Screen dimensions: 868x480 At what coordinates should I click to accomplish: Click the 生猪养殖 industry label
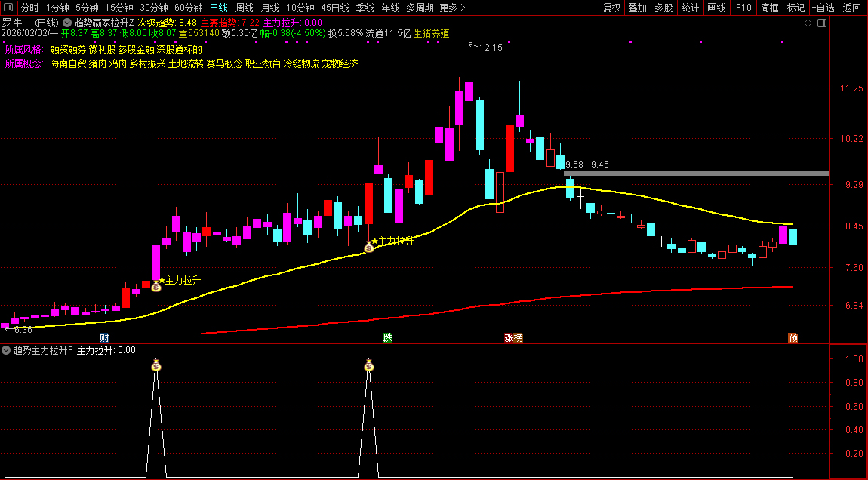(431, 33)
